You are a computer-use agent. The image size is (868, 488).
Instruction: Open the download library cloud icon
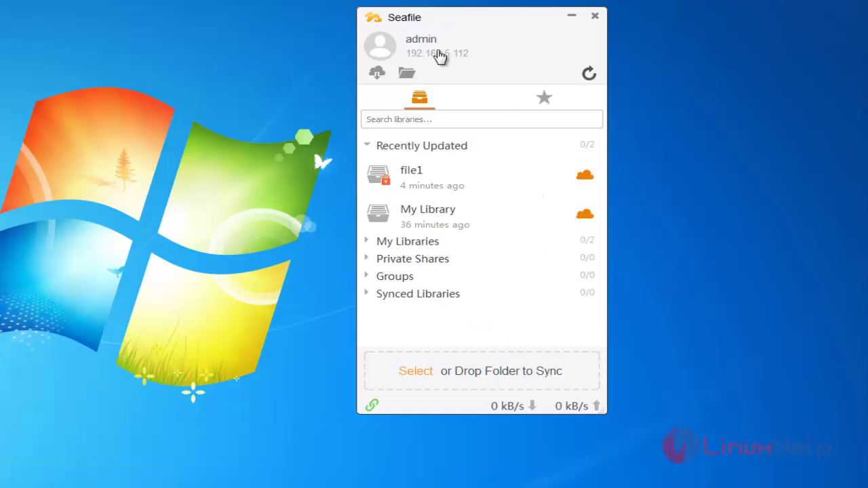377,73
